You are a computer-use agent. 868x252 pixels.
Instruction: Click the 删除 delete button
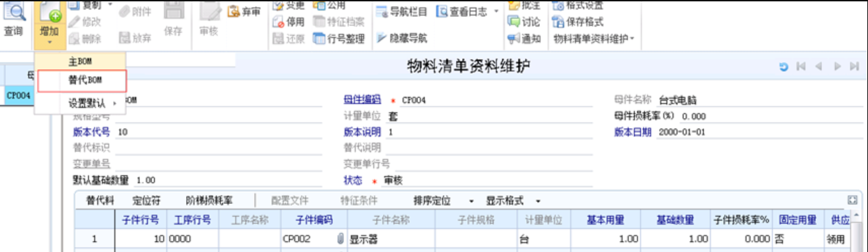(x=85, y=39)
